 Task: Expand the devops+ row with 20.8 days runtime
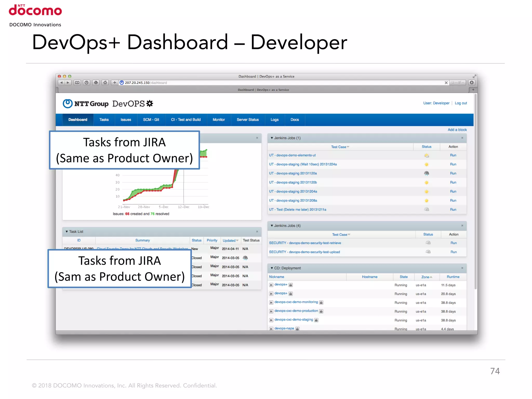pos(271,294)
